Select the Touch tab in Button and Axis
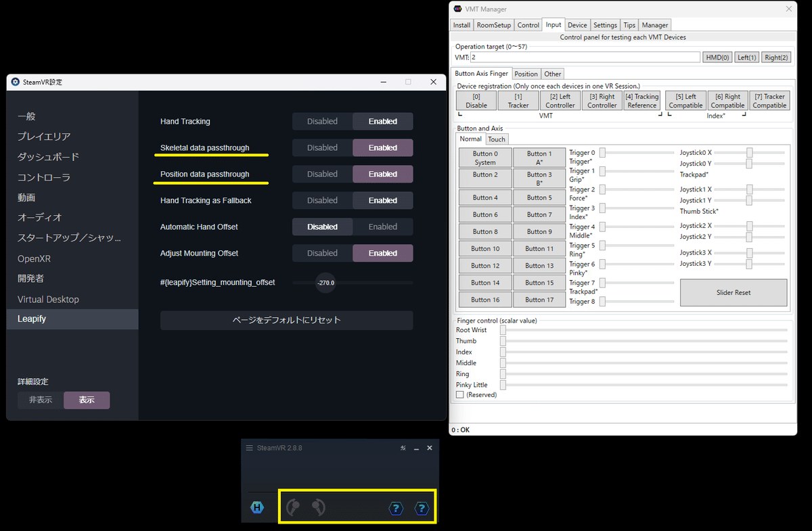This screenshot has width=812, height=531. coord(496,139)
